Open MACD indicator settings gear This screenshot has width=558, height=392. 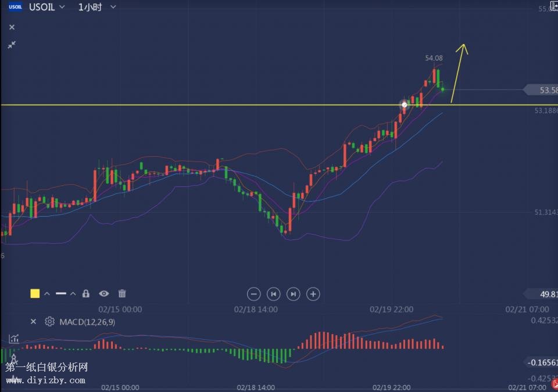click(49, 322)
